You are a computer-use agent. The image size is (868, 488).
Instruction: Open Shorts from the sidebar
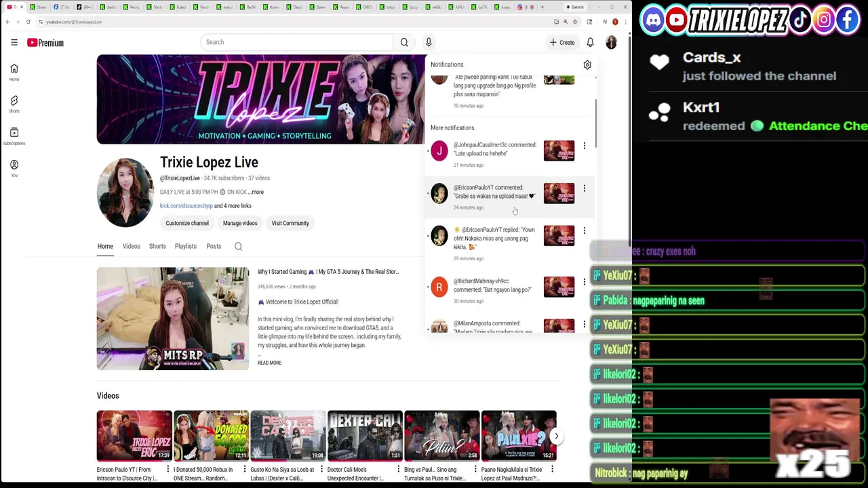coord(14,104)
